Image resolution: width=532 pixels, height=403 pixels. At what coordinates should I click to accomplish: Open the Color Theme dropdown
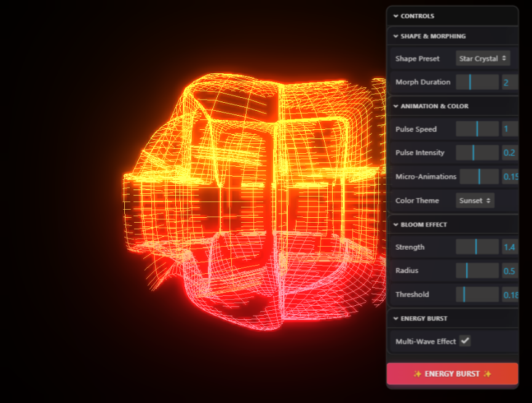coord(475,201)
